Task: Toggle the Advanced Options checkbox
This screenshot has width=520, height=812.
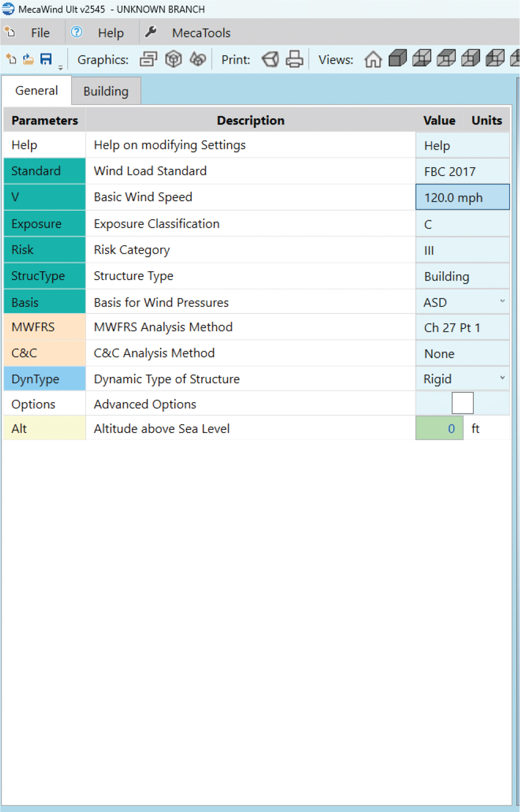Action: (x=462, y=403)
